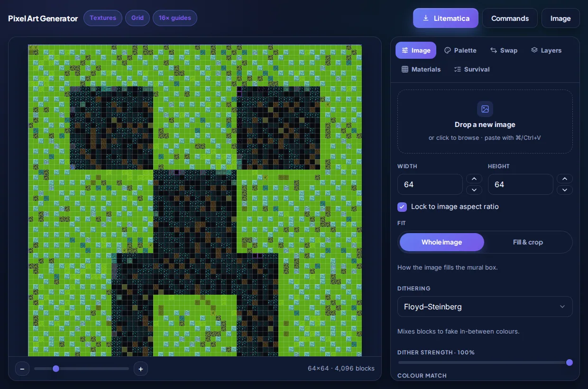Click the canvas zoom slider handle

coord(56,369)
